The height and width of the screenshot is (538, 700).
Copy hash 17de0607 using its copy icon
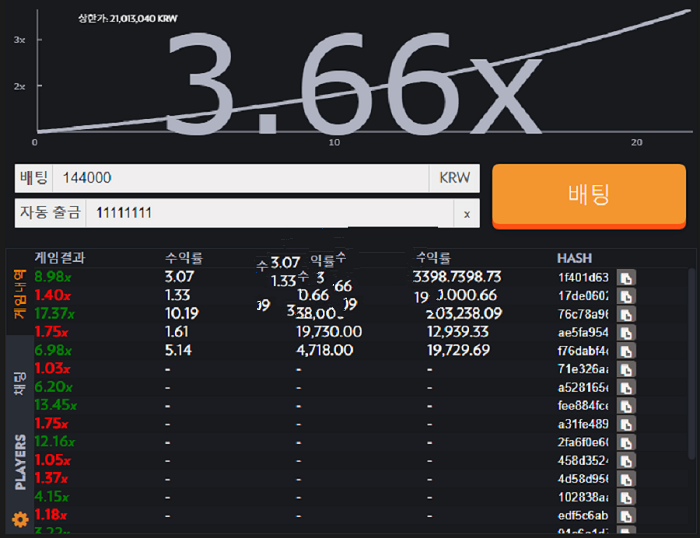click(626, 296)
